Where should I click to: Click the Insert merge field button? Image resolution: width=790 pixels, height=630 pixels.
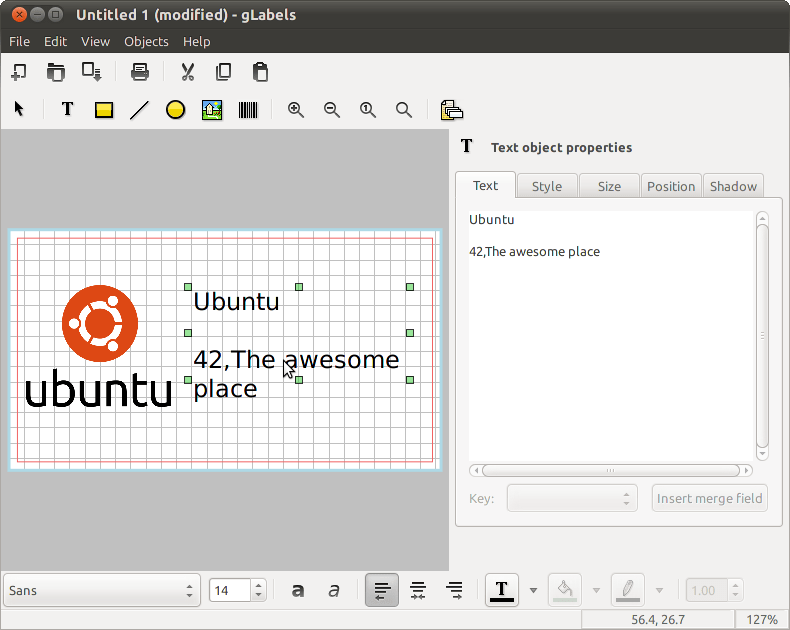pos(709,498)
